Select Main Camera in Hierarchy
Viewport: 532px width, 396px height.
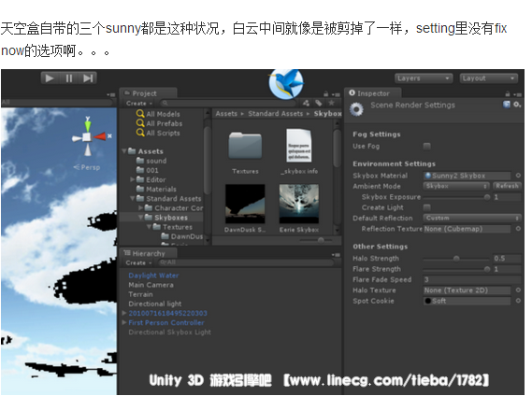coord(151,285)
